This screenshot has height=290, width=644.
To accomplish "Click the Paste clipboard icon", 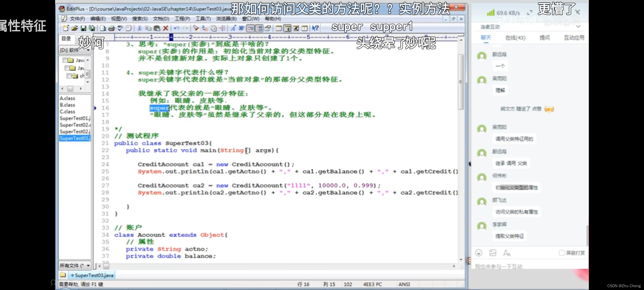I will coord(157,28).
